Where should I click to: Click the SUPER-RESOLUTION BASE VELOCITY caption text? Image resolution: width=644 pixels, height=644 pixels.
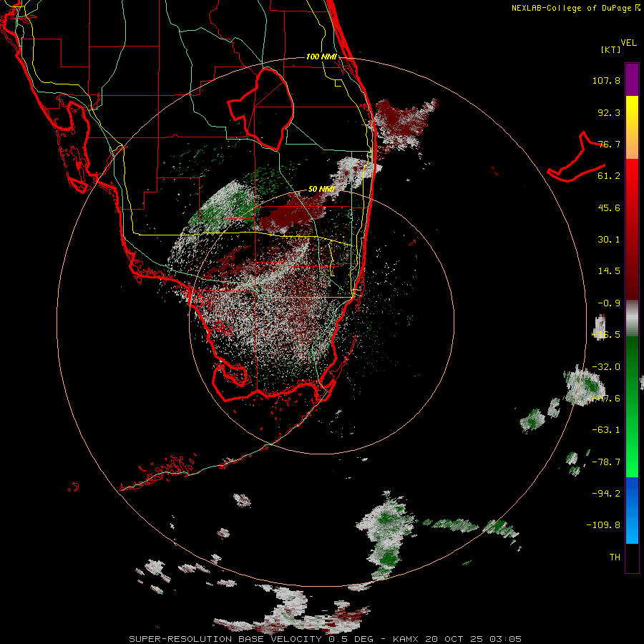tap(225, 639)
